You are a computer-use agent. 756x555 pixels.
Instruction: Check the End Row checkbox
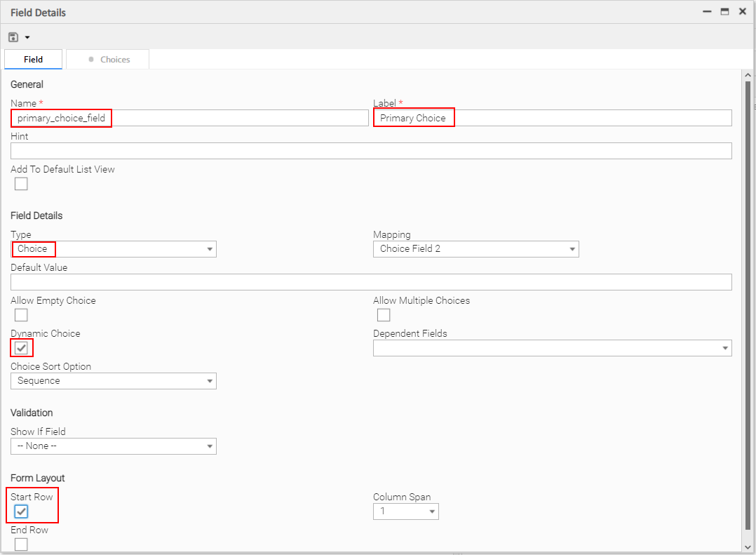point(21,544)
